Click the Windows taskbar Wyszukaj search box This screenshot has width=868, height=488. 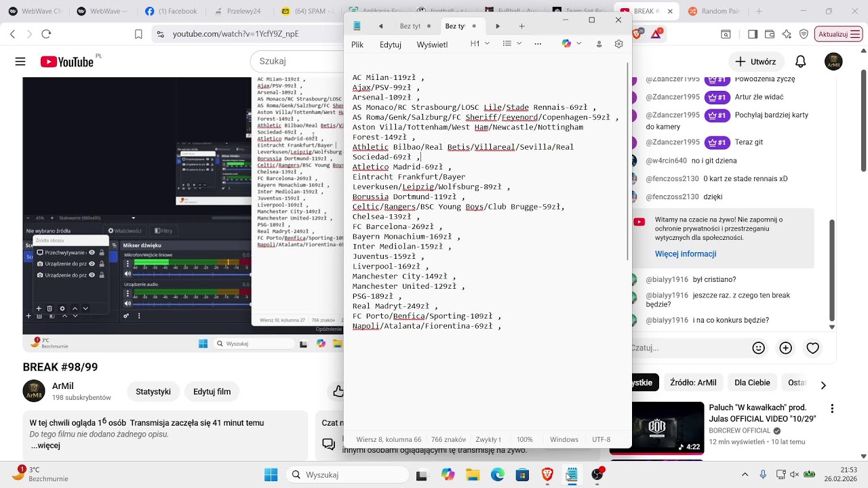tap(347, 474)
